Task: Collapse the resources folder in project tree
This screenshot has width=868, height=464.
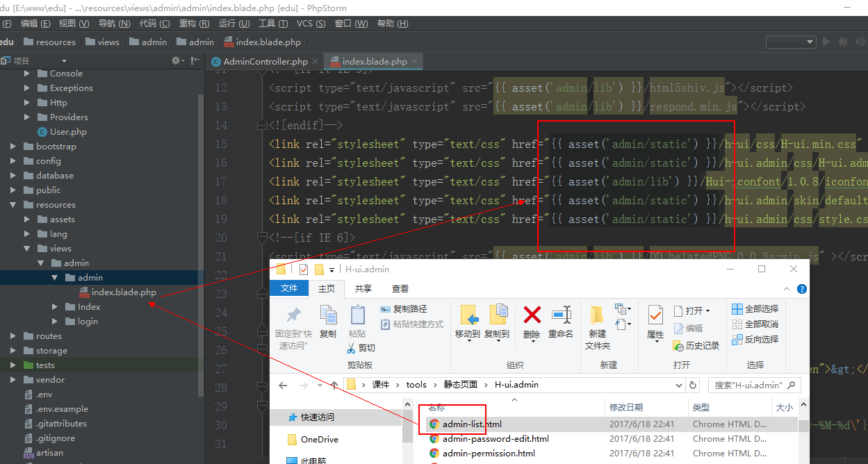Action: tap(13, 205)
